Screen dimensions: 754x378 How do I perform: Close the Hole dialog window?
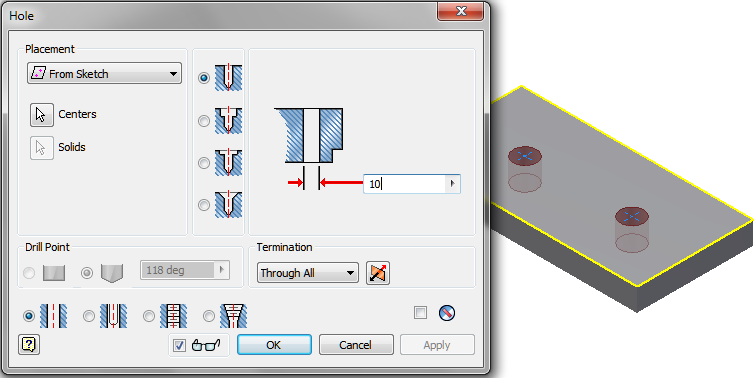pos(460,11)
